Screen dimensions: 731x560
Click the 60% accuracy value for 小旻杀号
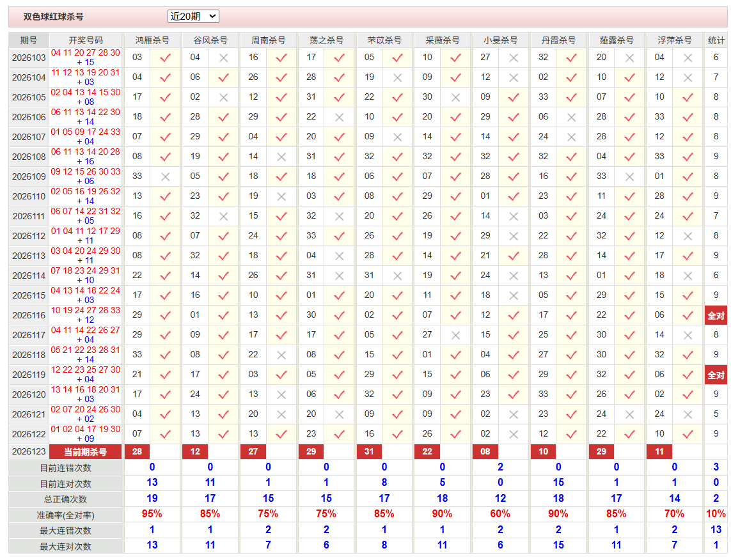500,514
